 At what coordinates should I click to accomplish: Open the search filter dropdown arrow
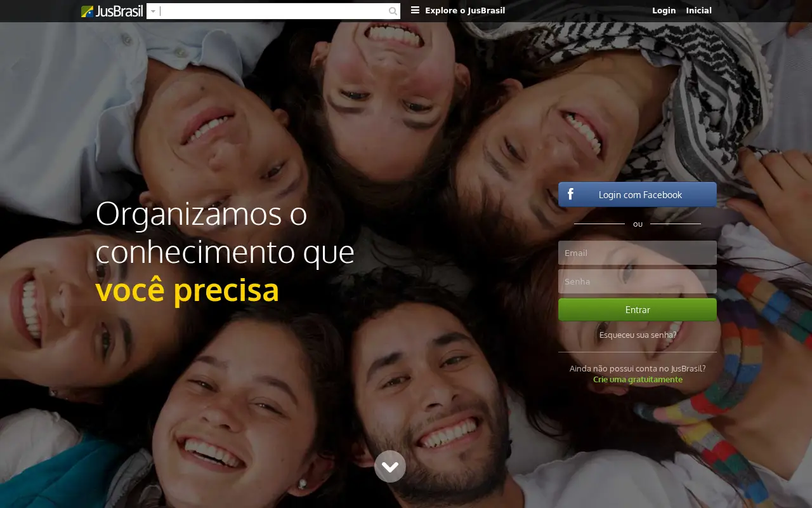(x=153, y=11)
